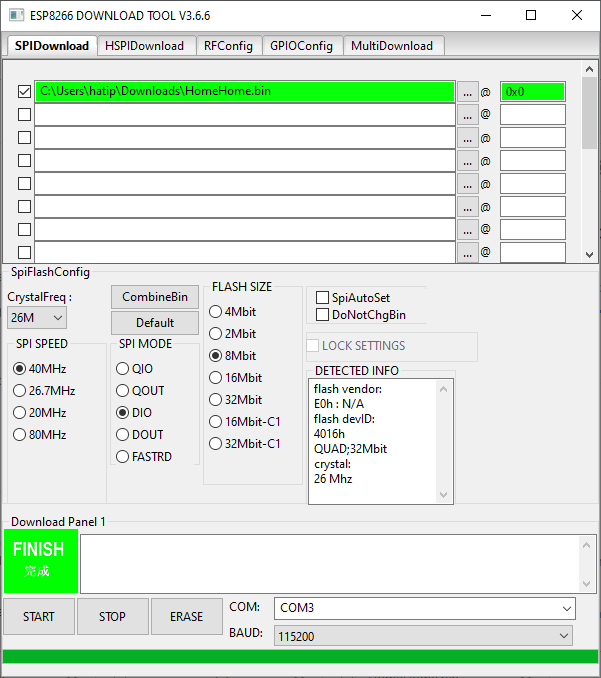Set flash size to 32Mbit
This screenshot has width=601, height=678.
[236, 400]
